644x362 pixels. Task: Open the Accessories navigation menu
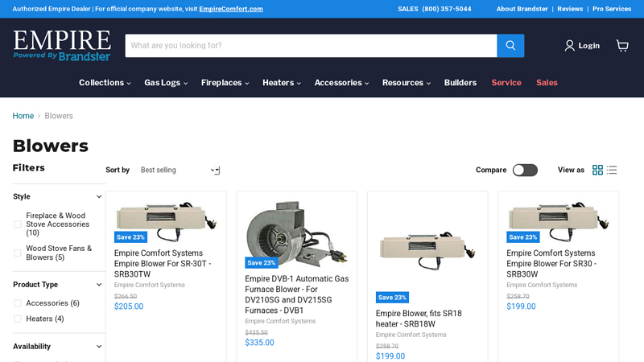point(341,83)
